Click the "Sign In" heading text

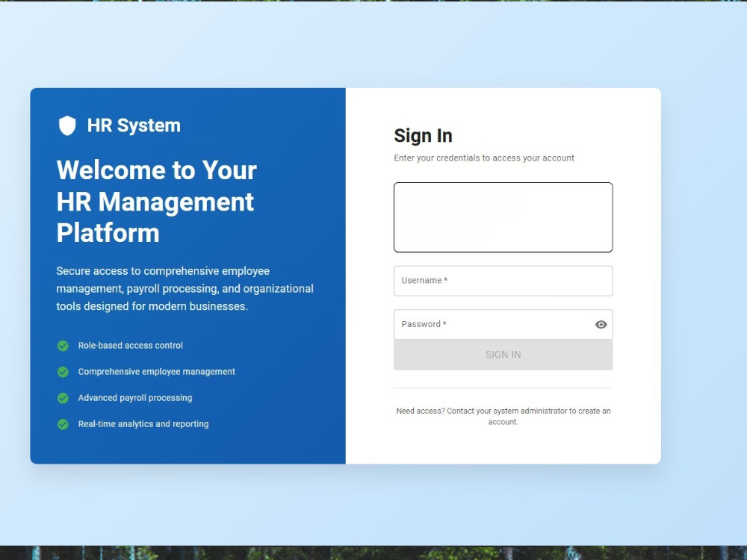coord(423,136)
